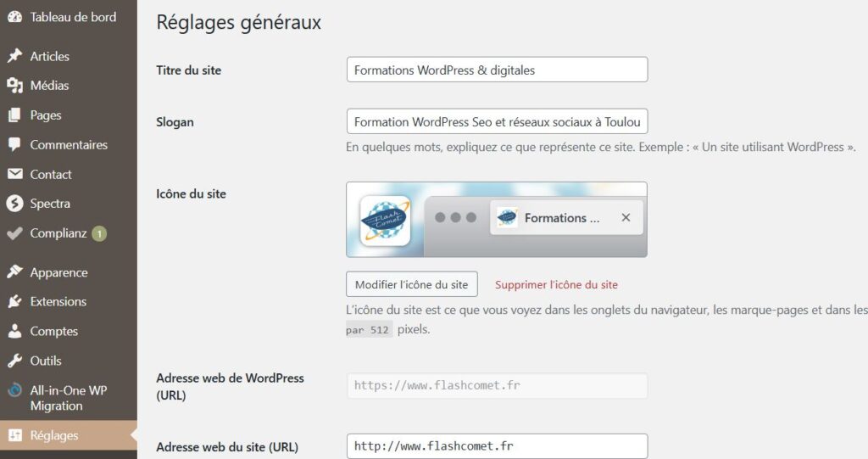Click the Titre du site text field
Image resolution: width=868 pixels, height=459 pixels.
497,70
